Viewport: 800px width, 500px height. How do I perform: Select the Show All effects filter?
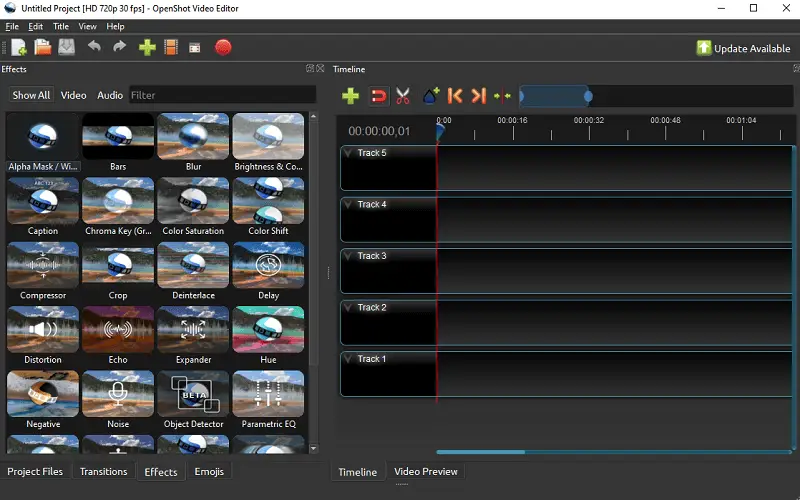[x=31, y=95]
